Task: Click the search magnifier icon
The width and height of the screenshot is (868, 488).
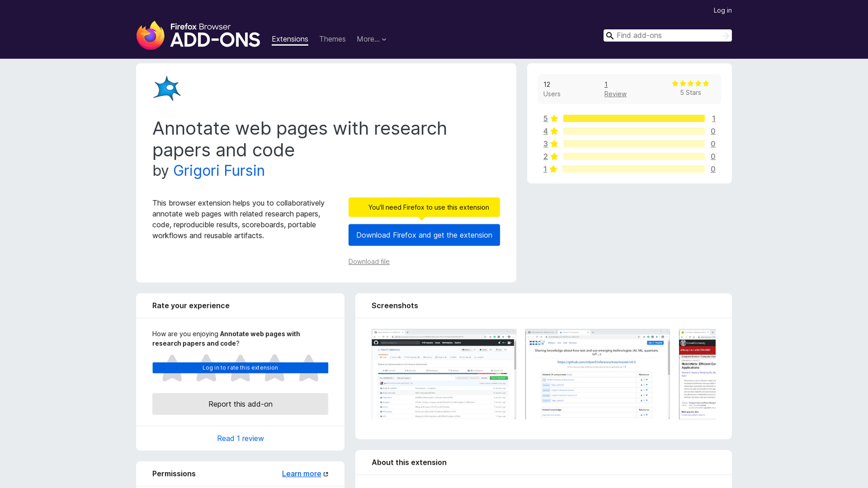Action: click(610, 36)
